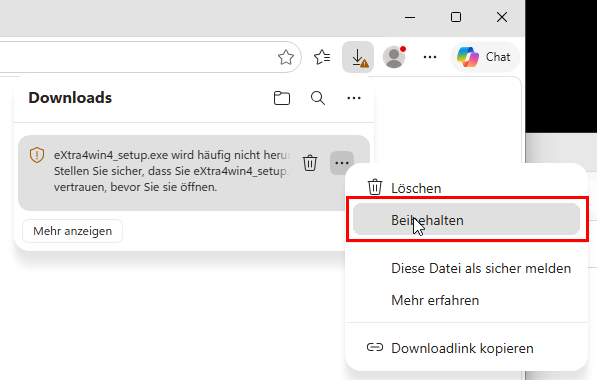Screen dimensions: 597x380
Task: Open Copilot Chat button
Action: (485, 57)
